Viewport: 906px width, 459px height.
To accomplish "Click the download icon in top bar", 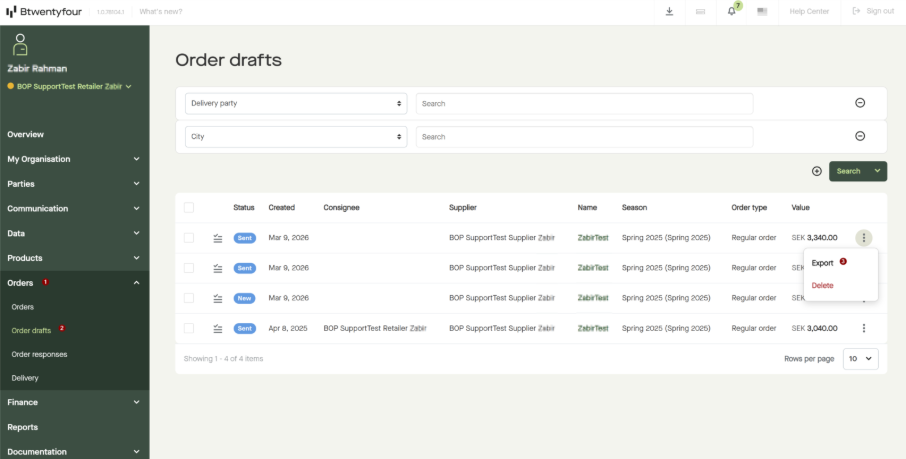I will tap(669, 11).
